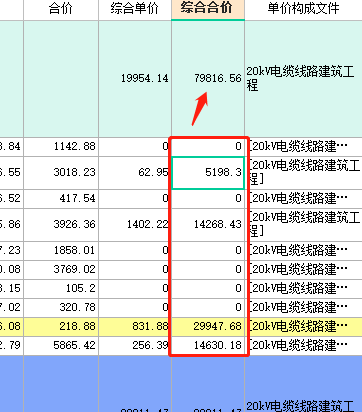This screenshot has width=362, height=412.
Task: Select the cell with value 256.39
Action: (135, 346)
